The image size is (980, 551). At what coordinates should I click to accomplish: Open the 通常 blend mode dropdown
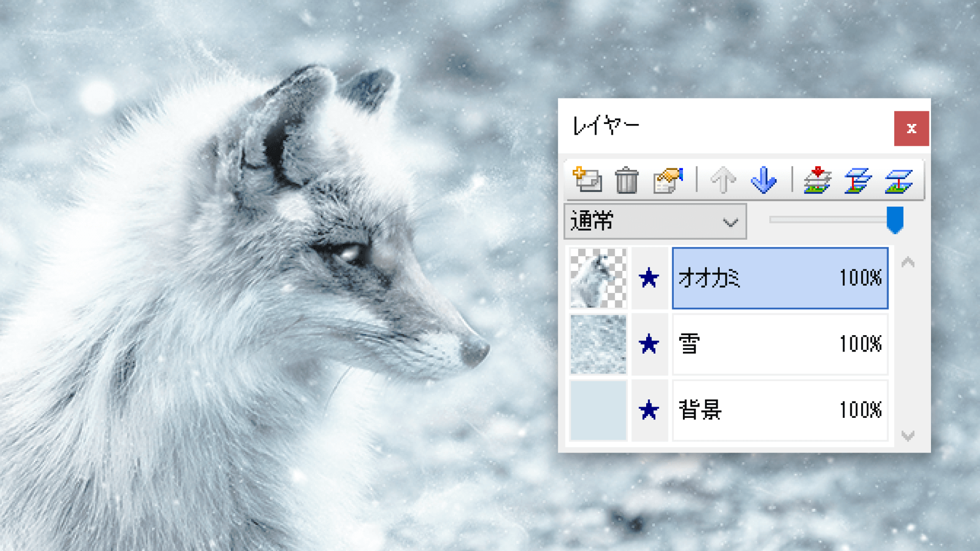point(655,221)
